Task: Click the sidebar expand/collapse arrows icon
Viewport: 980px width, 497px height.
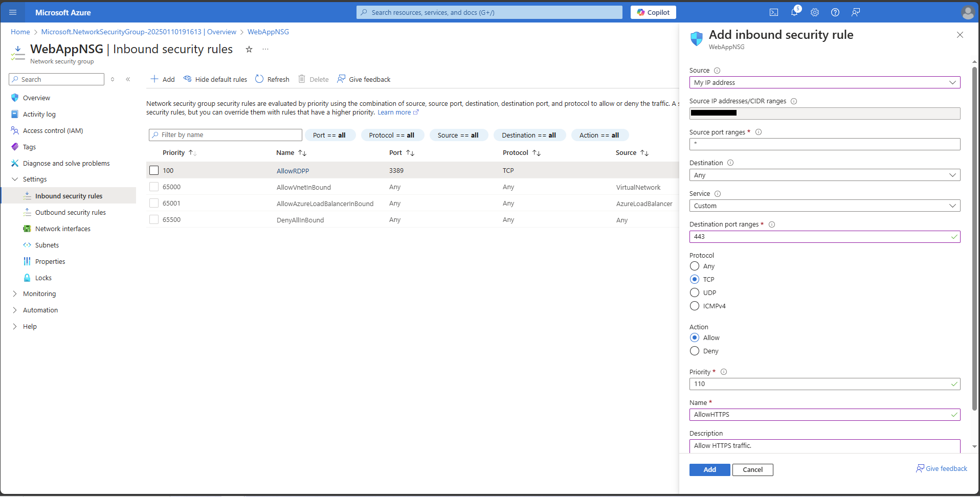Action: coord(113,79)
